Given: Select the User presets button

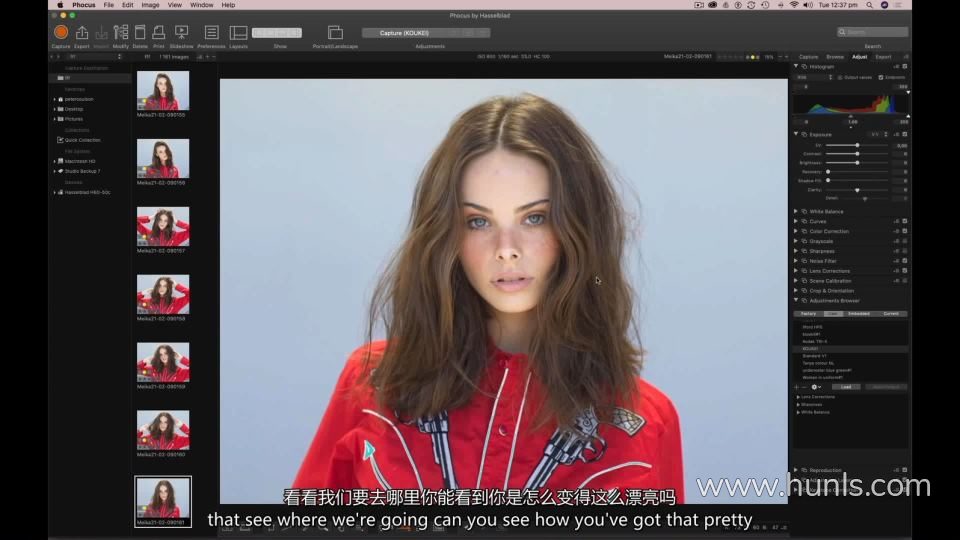Looking at the screenshot, I should click(x=833, y=314).
